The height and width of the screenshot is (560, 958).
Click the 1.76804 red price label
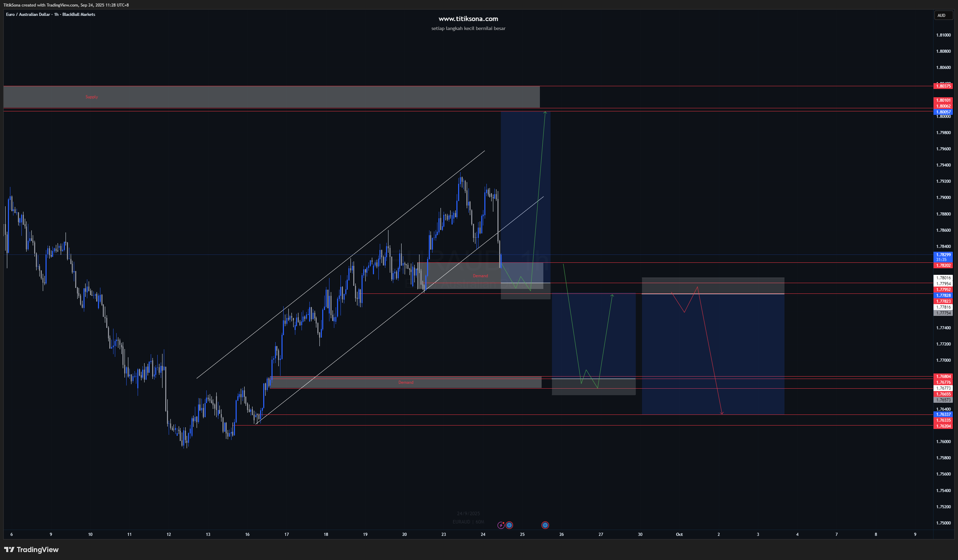click(943, 377)
